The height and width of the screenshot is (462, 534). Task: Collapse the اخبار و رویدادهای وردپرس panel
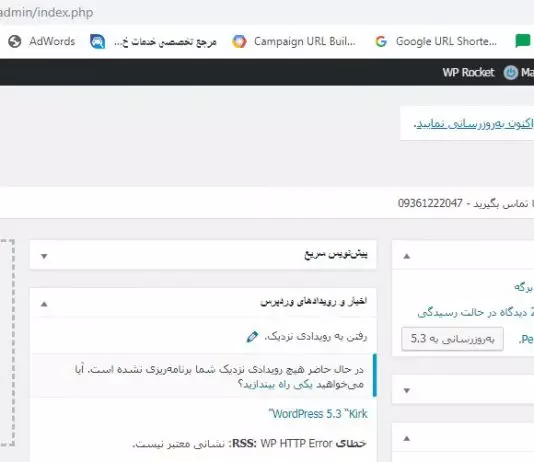click(x=44, y=304)
